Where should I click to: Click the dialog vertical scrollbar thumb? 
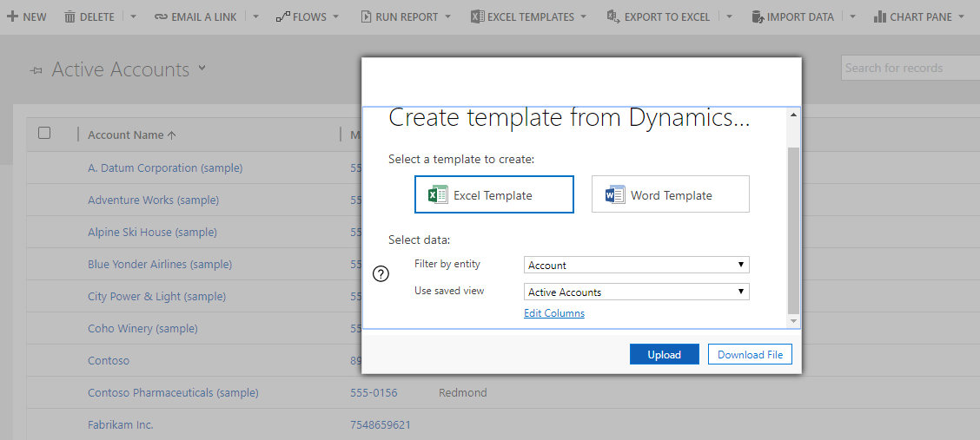click(794, 231)
